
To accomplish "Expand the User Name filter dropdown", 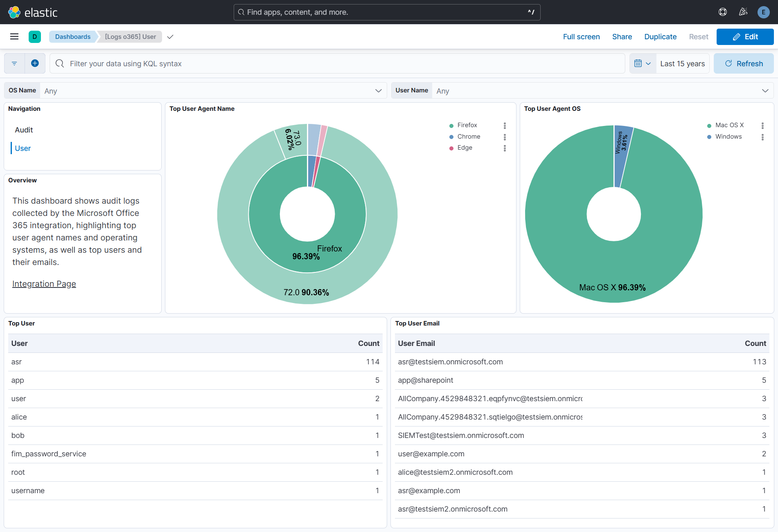I will [x=765, y=90].
